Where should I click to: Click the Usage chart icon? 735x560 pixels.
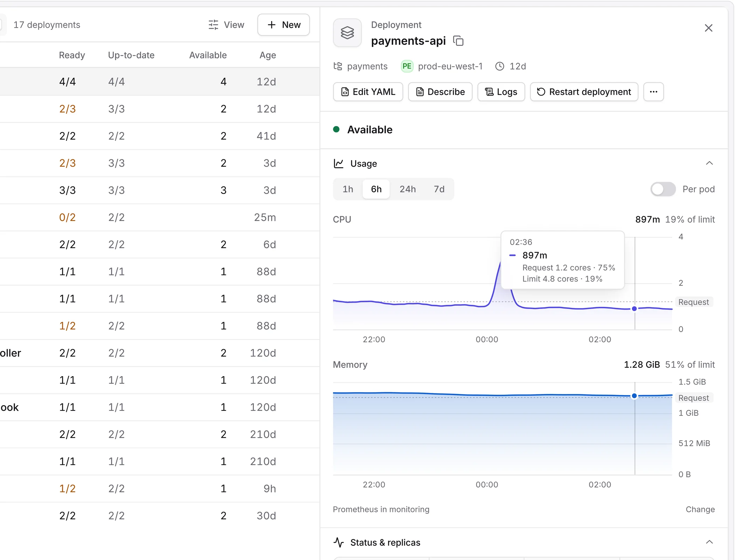339,164
